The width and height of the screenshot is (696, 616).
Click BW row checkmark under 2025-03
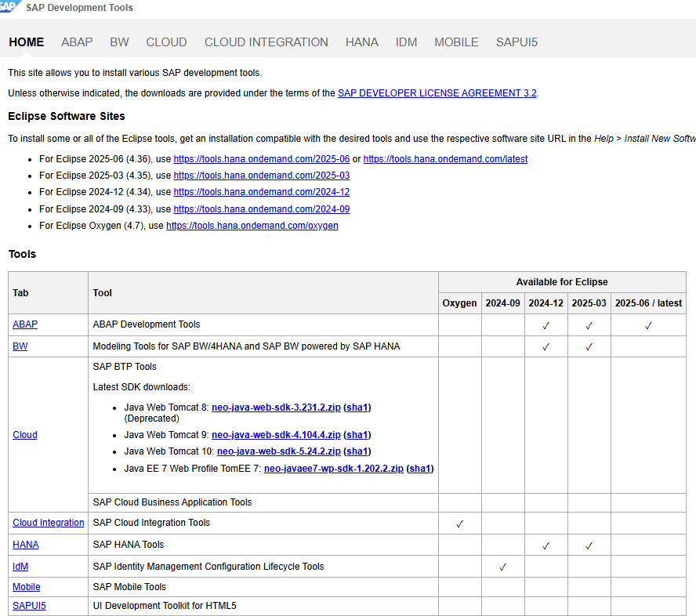[x=589, y=347]
